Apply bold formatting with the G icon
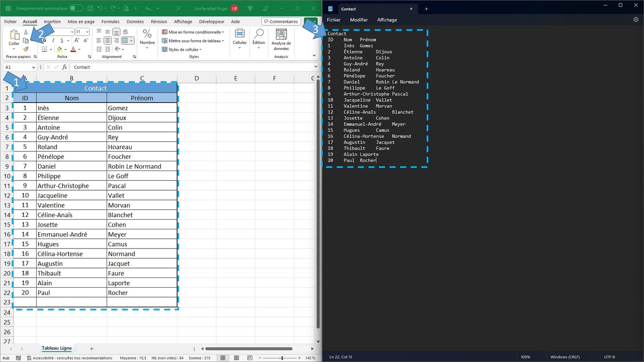This screenshot has width=644, height=362. pos(44,40)
